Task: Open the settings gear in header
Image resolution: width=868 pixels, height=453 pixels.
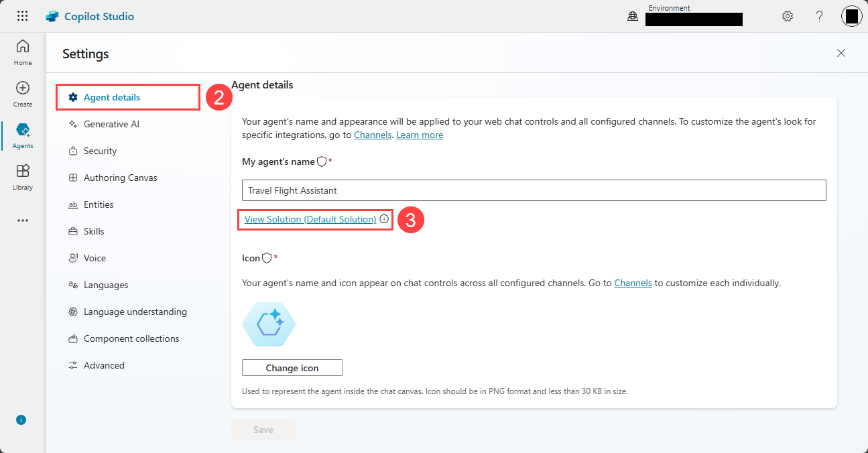Action: [x=788, y=16]
